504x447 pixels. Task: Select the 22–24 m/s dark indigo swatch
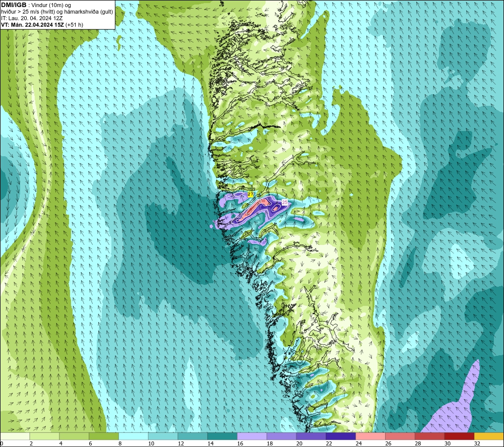341,436
